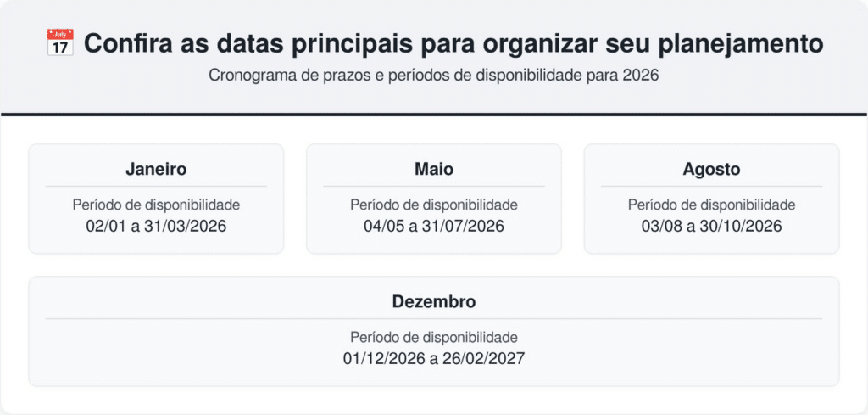Select the date range 01/12/2026 a 26/02/2027
This screenshot has width=868, height=415.
point(434,358)
